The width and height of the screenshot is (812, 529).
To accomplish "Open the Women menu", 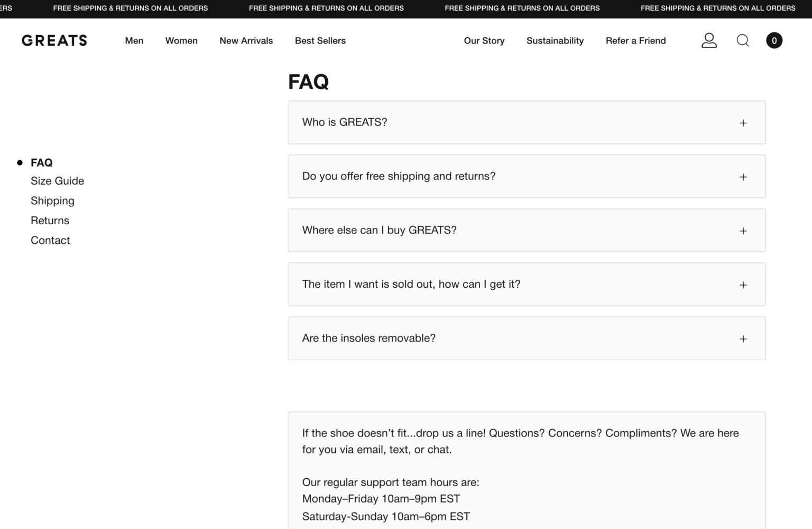I will pyautogui.click(x=181, y=41).
